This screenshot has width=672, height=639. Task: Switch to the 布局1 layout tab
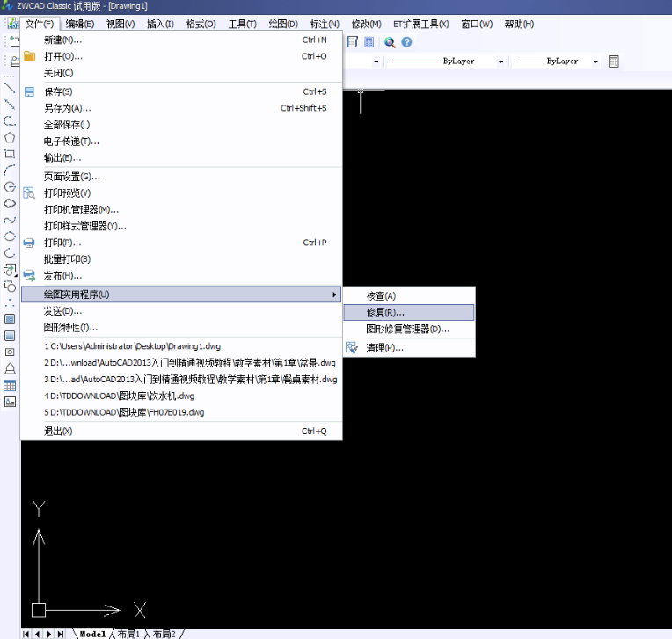pos(128,634)
